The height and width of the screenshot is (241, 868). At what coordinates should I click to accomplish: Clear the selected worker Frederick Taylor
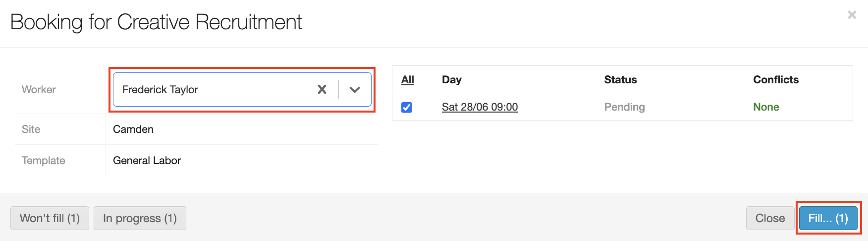pos(322,89)
